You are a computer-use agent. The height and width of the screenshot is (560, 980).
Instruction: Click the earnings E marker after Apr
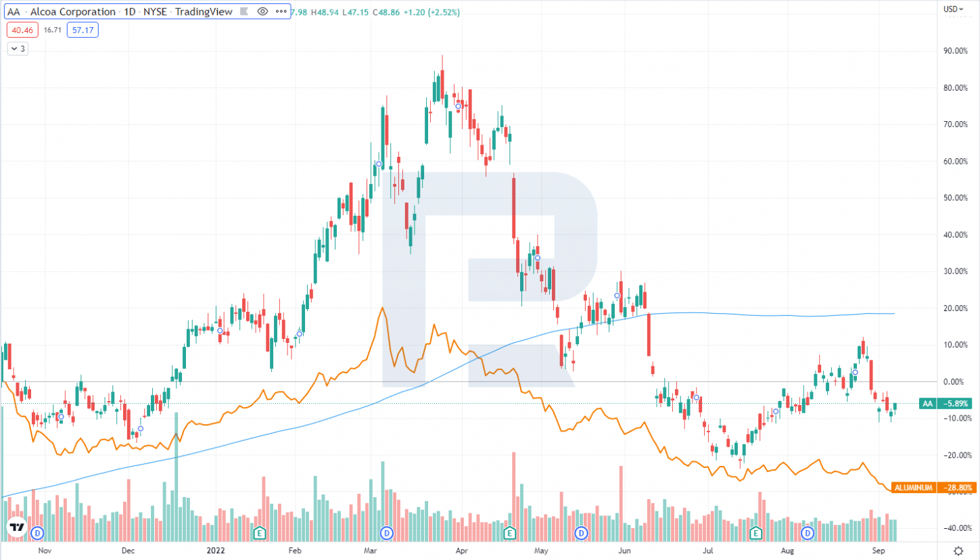point(509,534)
